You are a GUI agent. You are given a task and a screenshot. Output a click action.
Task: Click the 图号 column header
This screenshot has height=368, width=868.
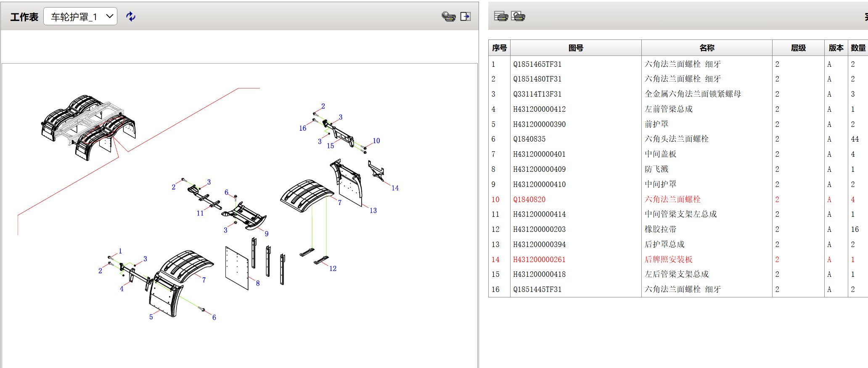coord(575,48)
